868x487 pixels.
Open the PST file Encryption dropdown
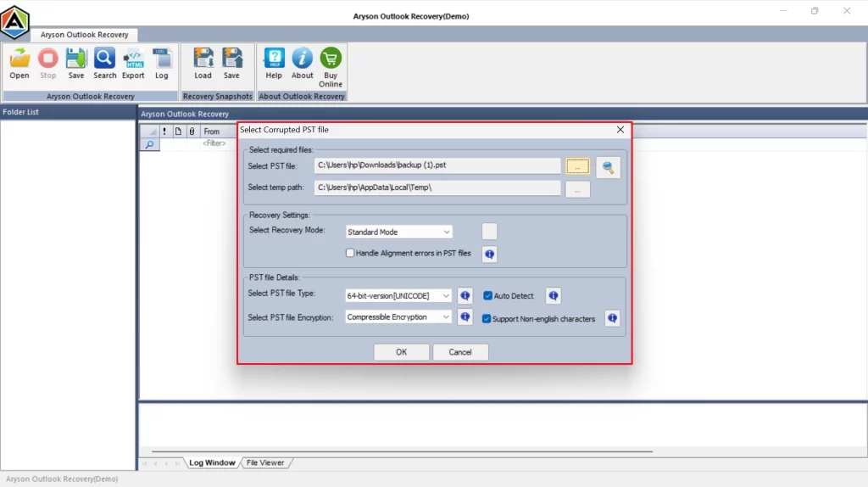[x=398, y=317]
